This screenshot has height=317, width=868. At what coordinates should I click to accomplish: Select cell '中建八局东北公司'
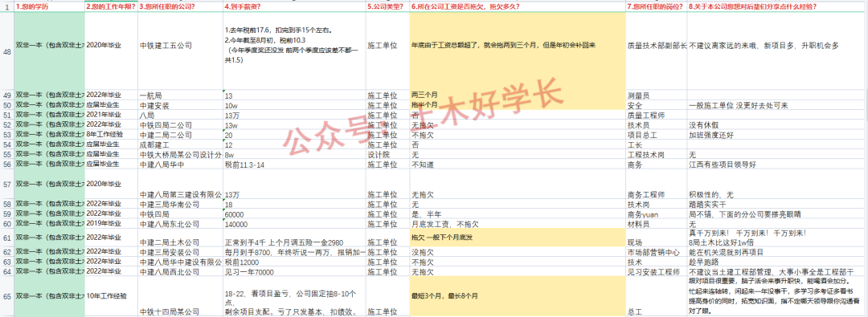click(x=181, y=225)
